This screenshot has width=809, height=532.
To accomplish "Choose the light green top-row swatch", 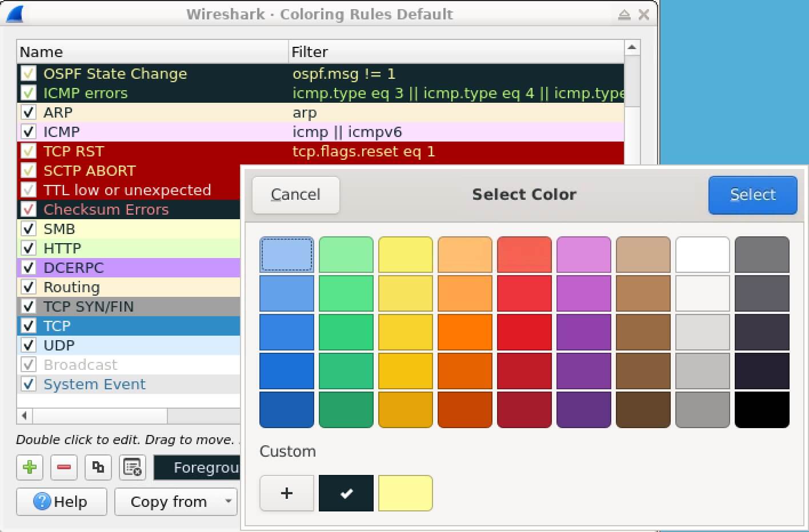I will 346,255.
